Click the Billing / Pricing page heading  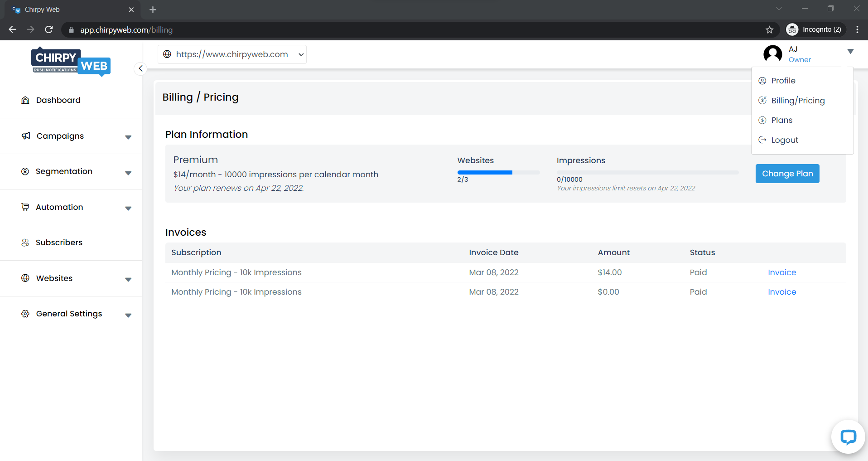click(x=200, y=97)
